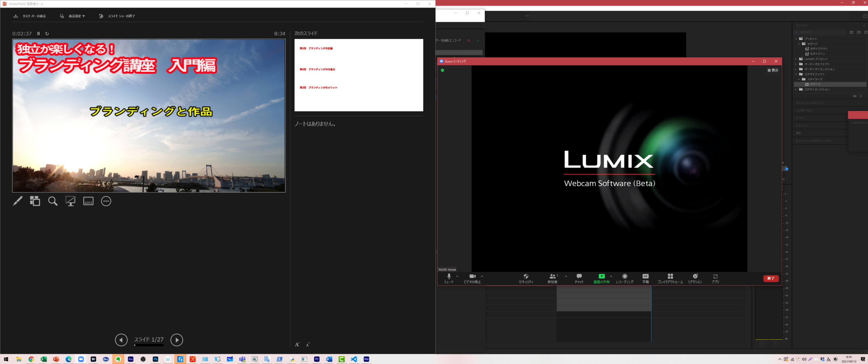Collapse the ビデオエフェクト folder
Screen dimensions: 868x364
click(796, 74)
